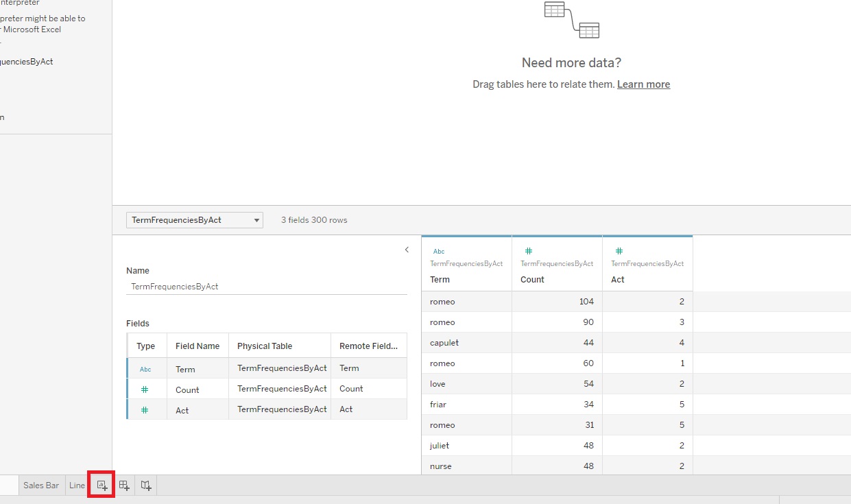Open the TermFrequenciesByAct table dropdown
Viewport: 851px width, 504px height.
(x=255, y=219)
